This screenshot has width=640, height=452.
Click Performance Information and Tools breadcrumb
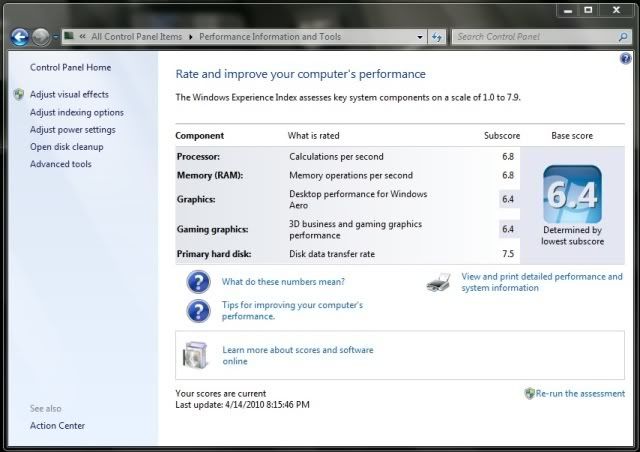coord(270,37)
